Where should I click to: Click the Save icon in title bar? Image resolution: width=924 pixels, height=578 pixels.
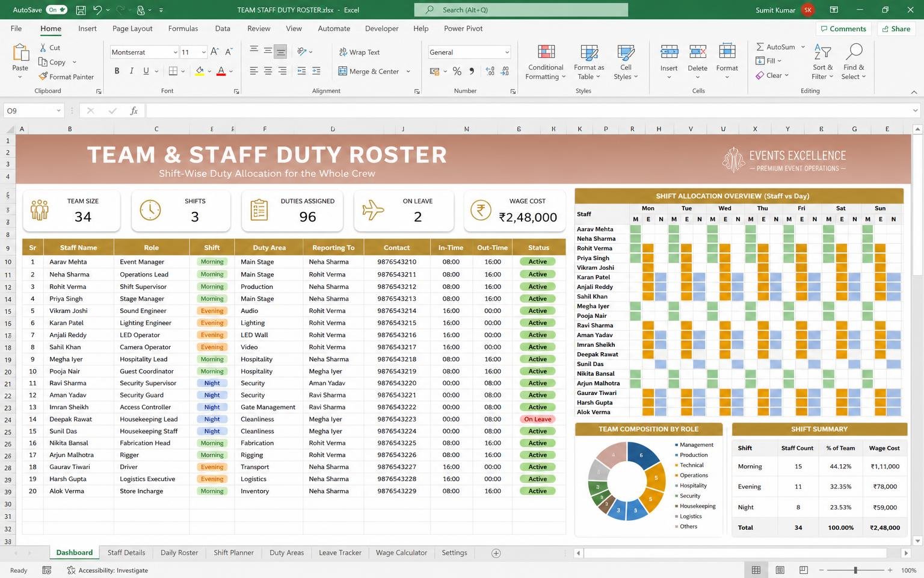tap(81, 10)
